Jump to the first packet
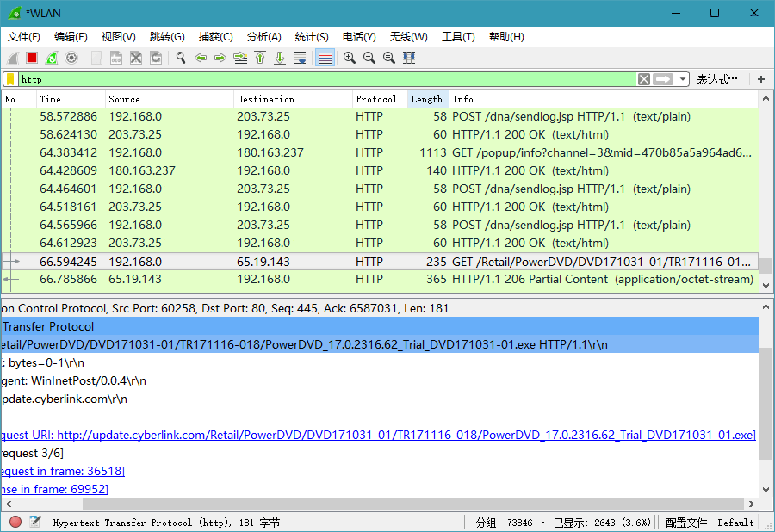The image size is (775, 532). pyautogui.click(x=260, y=58)
